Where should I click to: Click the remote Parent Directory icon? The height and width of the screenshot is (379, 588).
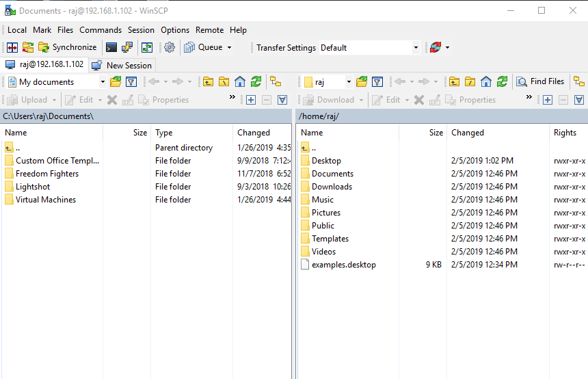pos(454,82)
